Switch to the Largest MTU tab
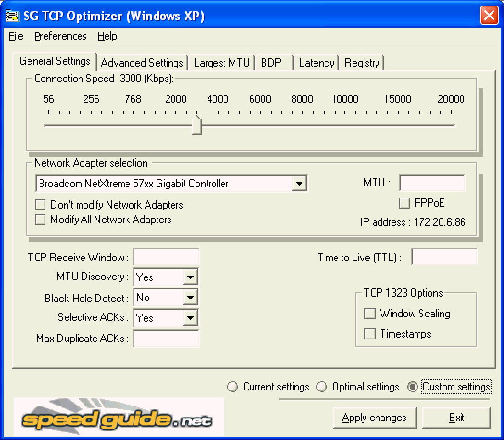The width and height of the screenshot is (504, 440). click(221, 63)
